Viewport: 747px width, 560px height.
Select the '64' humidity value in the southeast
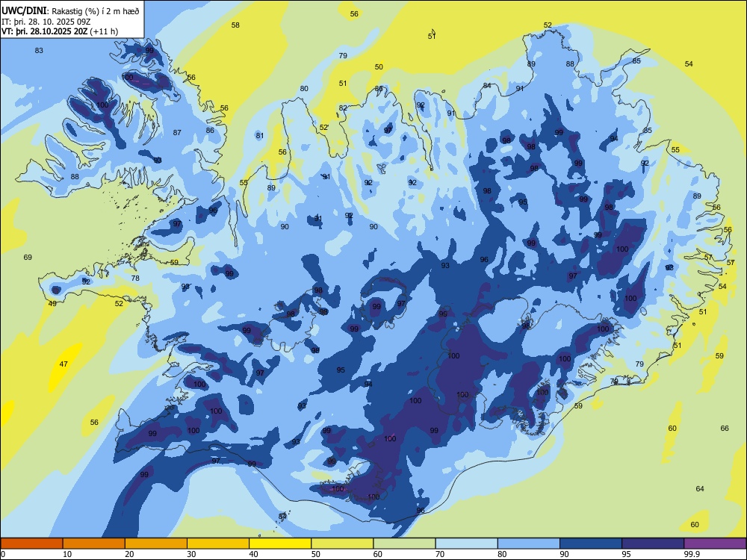pos(700,489)
